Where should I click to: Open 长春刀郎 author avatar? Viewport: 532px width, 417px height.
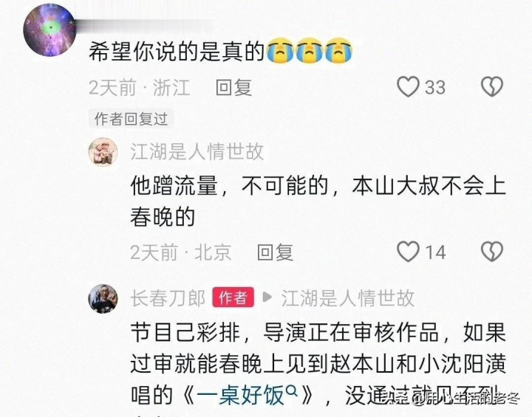pyautogui.click(x=103, y=299)
